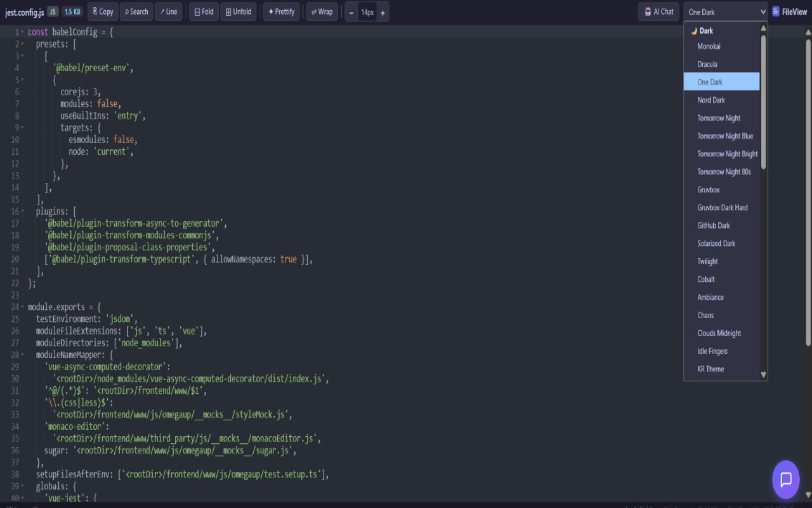Select One Dark theme option
The image size is (812, 508).
tap(722, 82)
